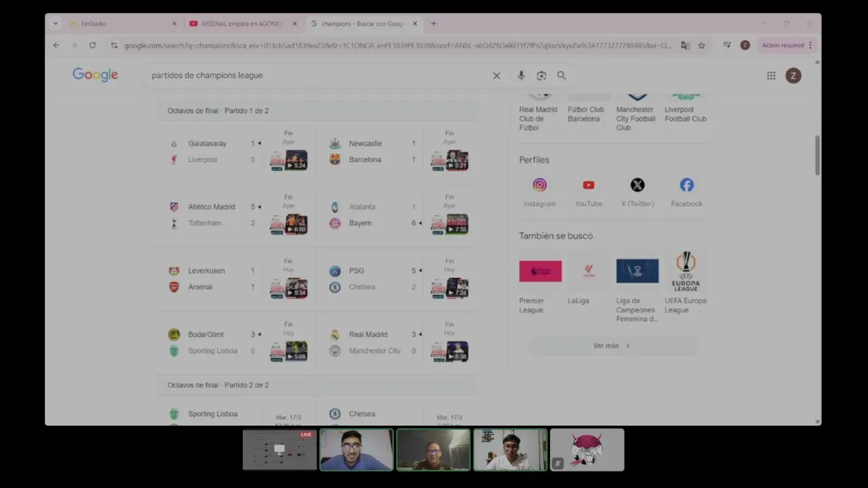
Task: Close the champions search tab
Action: coord(415,24)
